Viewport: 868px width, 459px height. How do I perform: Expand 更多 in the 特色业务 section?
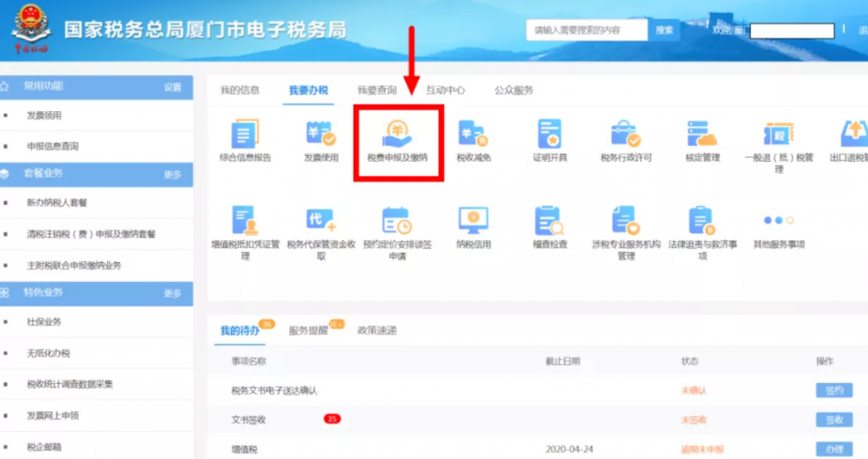(172, 294)
